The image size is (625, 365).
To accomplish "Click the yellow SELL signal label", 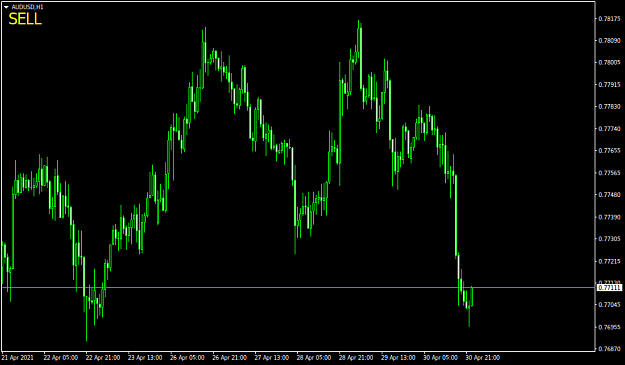I will coord(25,19).
